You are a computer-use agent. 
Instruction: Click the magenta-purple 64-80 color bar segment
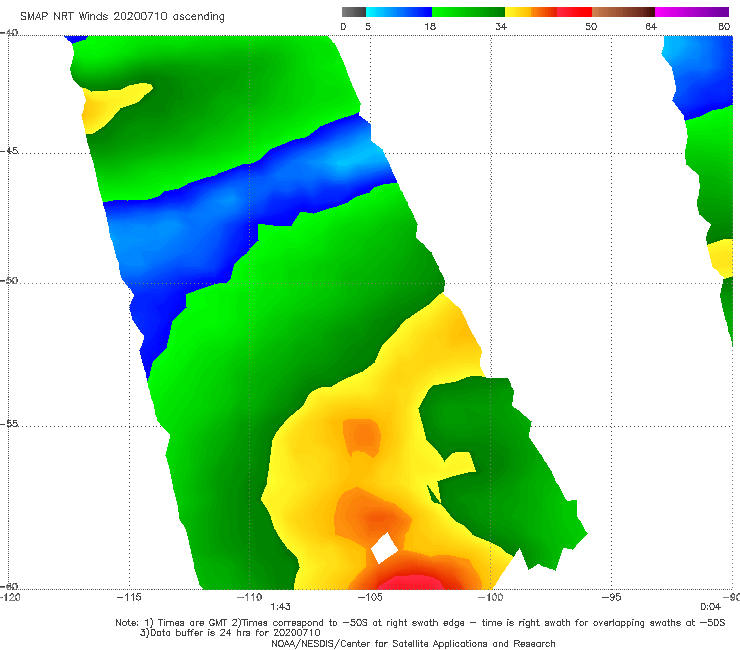coord(692,12)
